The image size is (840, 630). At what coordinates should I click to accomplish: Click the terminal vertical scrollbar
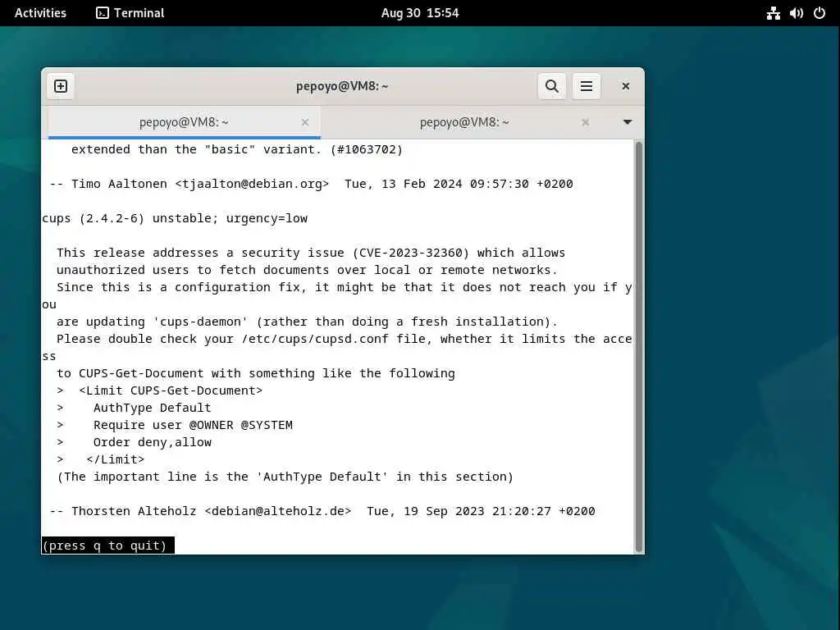tap(638, 347)
